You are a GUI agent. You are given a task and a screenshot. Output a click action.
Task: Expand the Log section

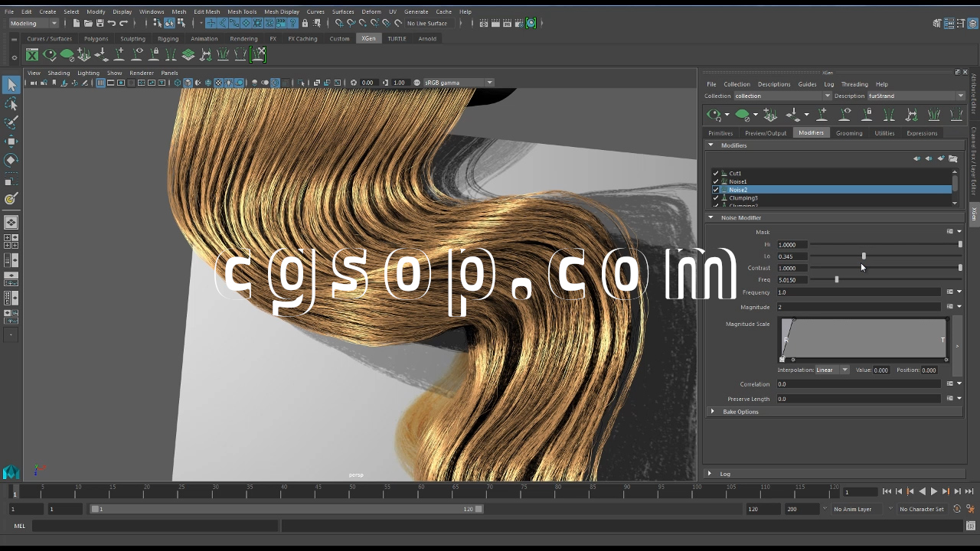tap(710, 474)
